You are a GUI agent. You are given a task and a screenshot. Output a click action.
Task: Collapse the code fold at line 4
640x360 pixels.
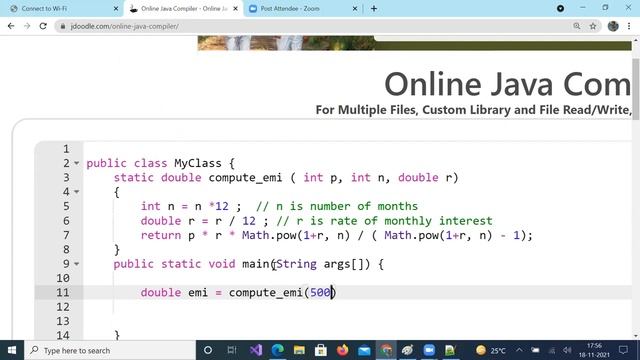pos(76,192)
